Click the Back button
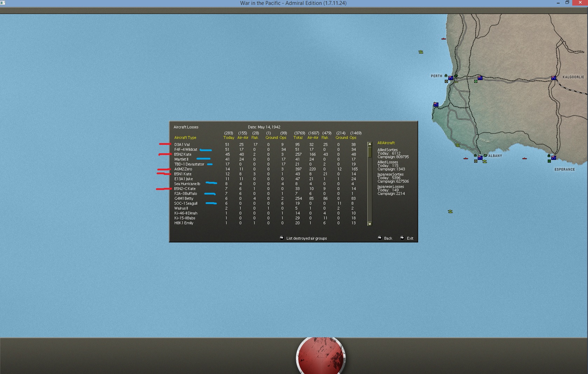588x374 pixels. click(x=388, y=238)
